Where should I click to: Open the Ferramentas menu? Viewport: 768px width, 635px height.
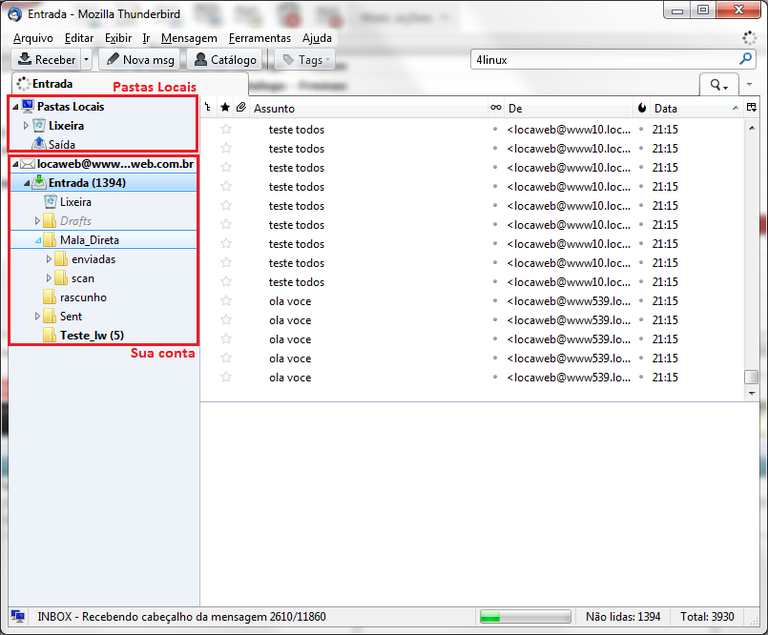(260, 38)
